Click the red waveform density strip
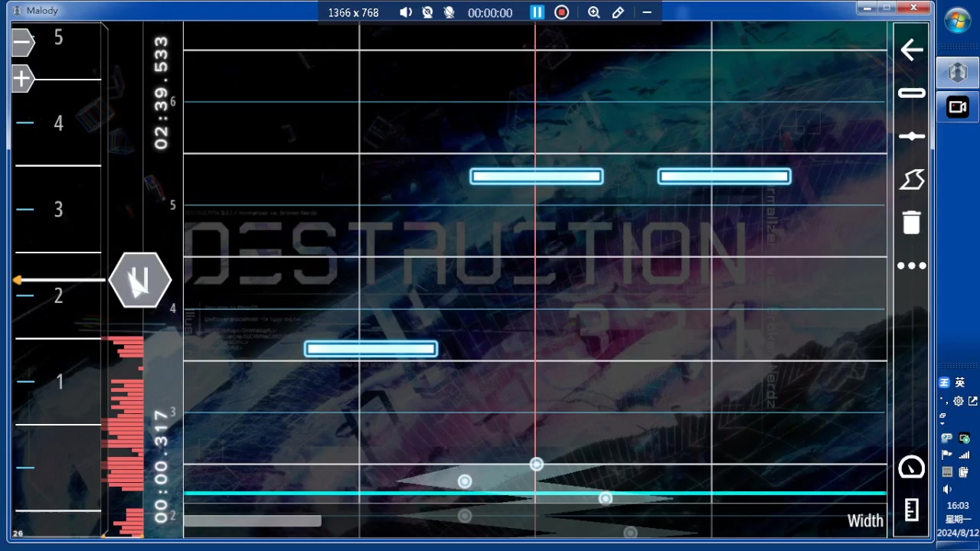Image resolution: width=980 pixels, height=551 pixels. 124,436
